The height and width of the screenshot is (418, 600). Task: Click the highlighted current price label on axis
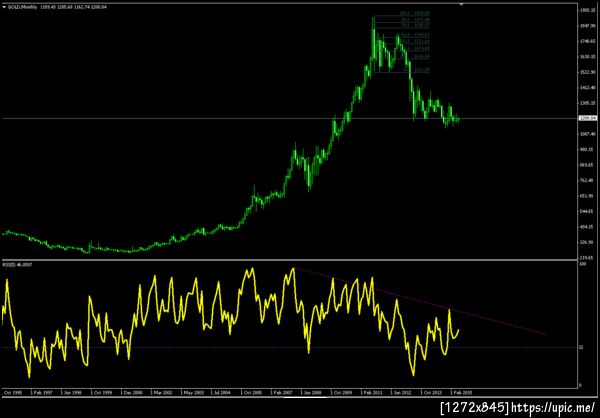click(x=588, y=118)
